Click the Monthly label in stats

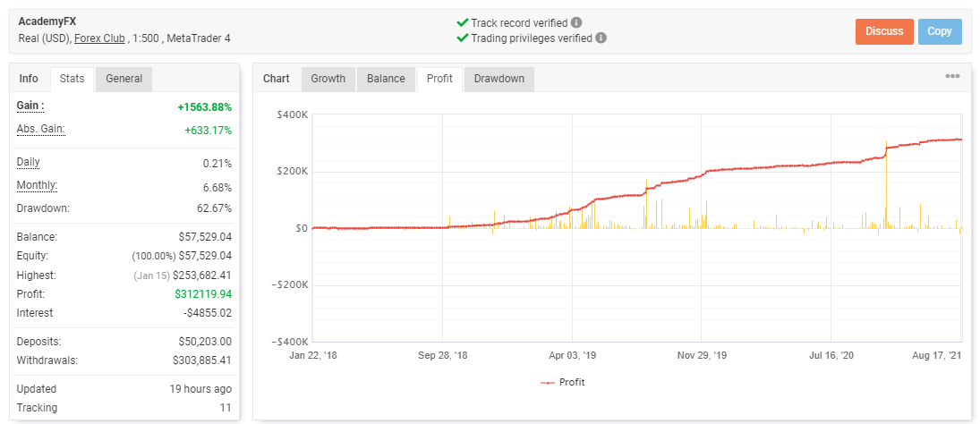37,185
